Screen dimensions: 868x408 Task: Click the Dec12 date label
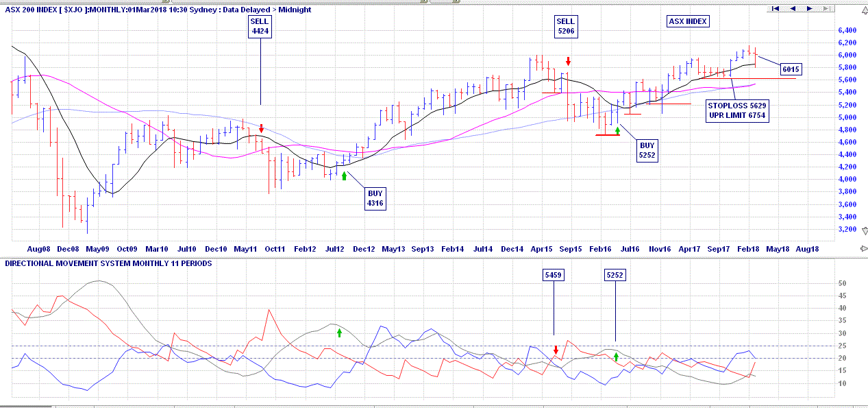point(364,250)
